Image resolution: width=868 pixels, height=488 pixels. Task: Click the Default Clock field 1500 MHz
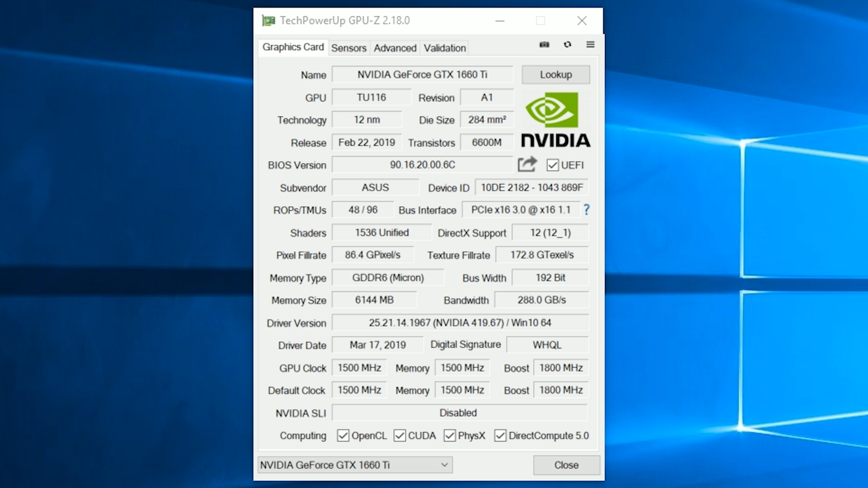tap(359, 390)
